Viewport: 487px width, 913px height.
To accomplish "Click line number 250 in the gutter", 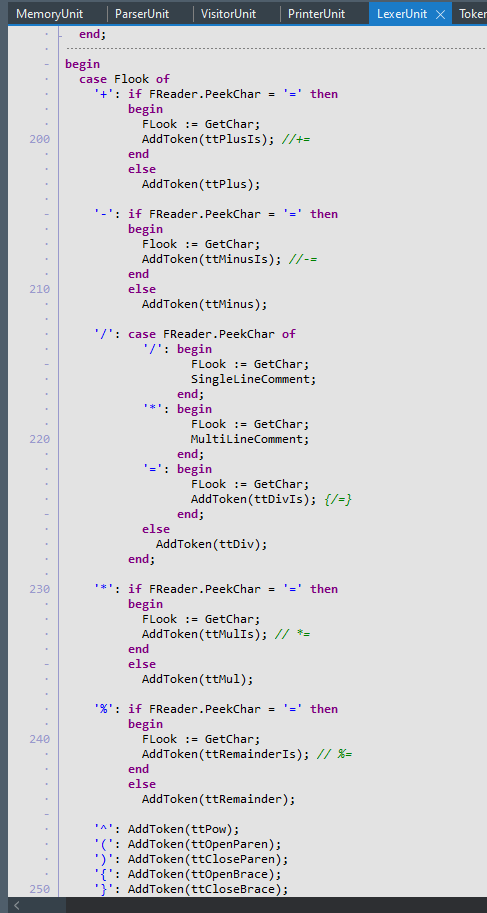I will [x=40, y=889].
